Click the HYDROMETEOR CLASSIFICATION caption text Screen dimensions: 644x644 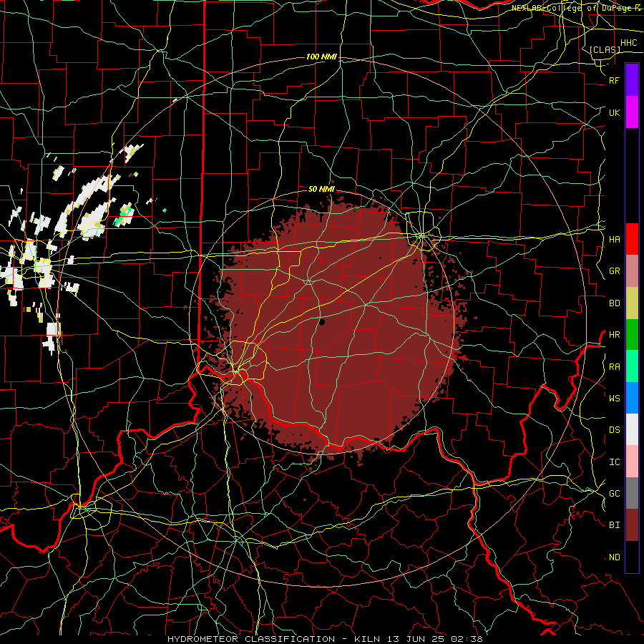tap(251, 639)
